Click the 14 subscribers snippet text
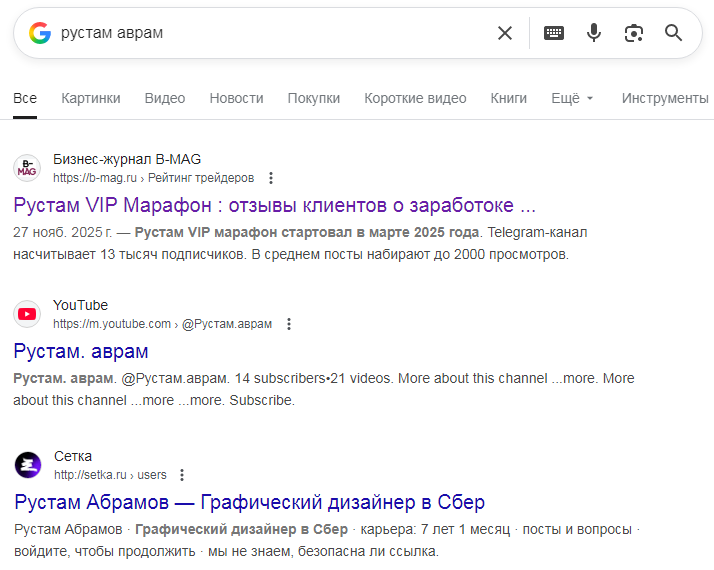714x570 pixels. point(280,379)
